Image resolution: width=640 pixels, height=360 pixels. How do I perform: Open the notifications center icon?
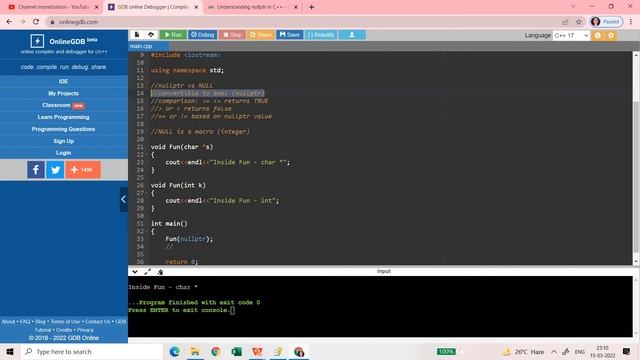627,351
